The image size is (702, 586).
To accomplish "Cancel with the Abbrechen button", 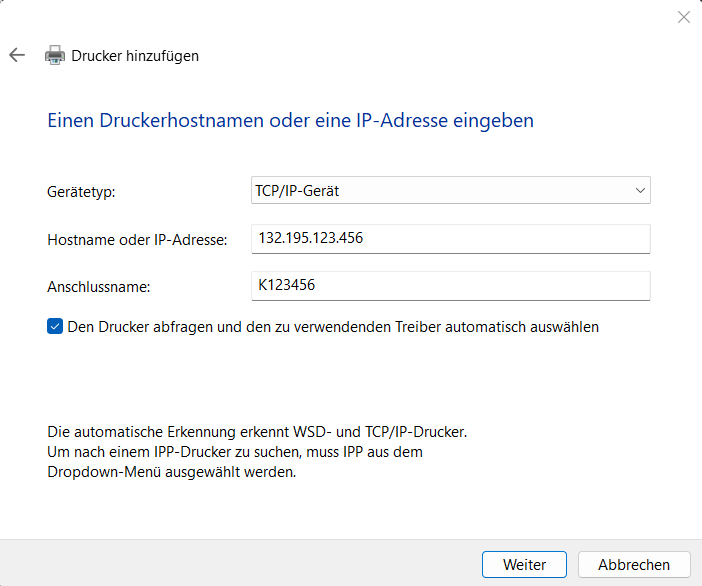I will pyautogui.click(x=634, y=565).
